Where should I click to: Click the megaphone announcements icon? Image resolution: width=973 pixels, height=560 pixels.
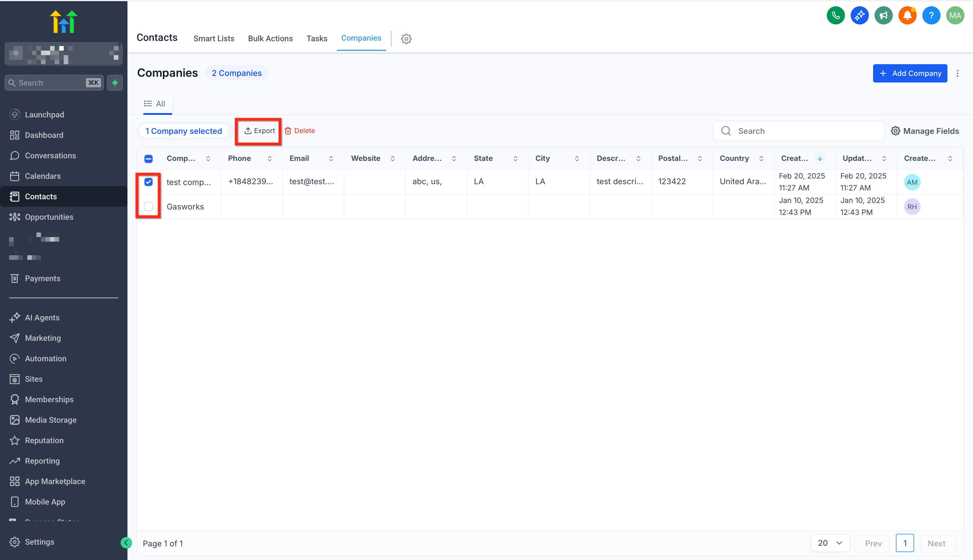click(x=883, y=16)
